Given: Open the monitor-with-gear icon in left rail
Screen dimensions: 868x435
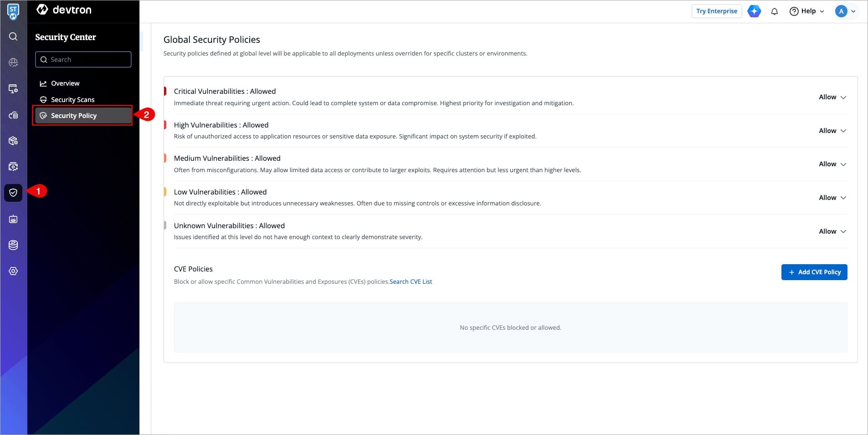Looking at the screenshot, I should (13, 89).
